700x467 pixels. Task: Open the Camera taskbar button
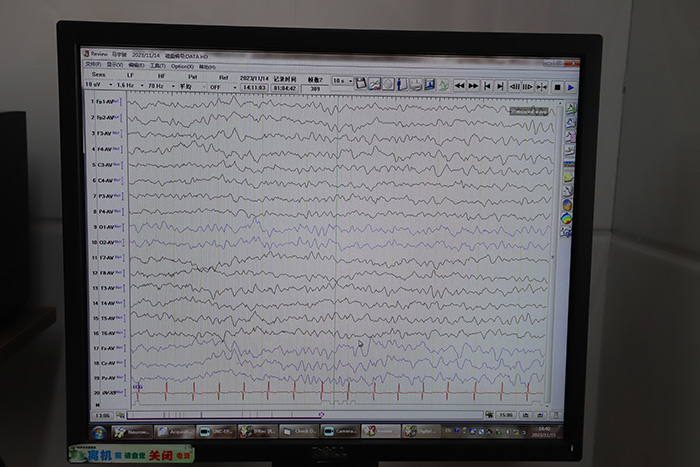pyautogui.click(x=338, y=431)
